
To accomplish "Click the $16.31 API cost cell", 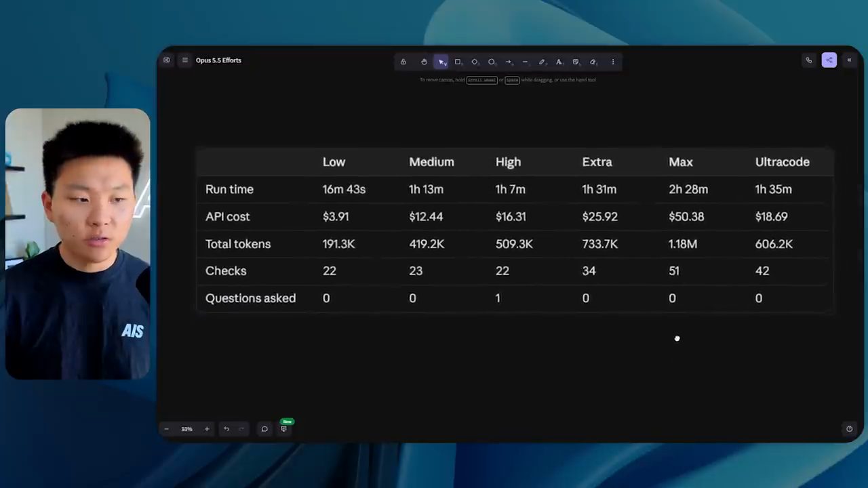I will click(x=511, y=216).
